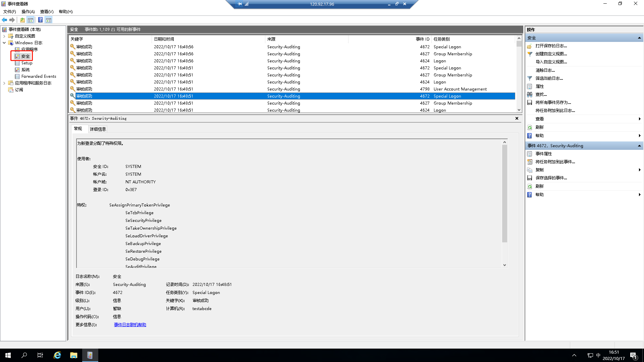
Task: Collapse the Security actions section header
Action: 639,38
